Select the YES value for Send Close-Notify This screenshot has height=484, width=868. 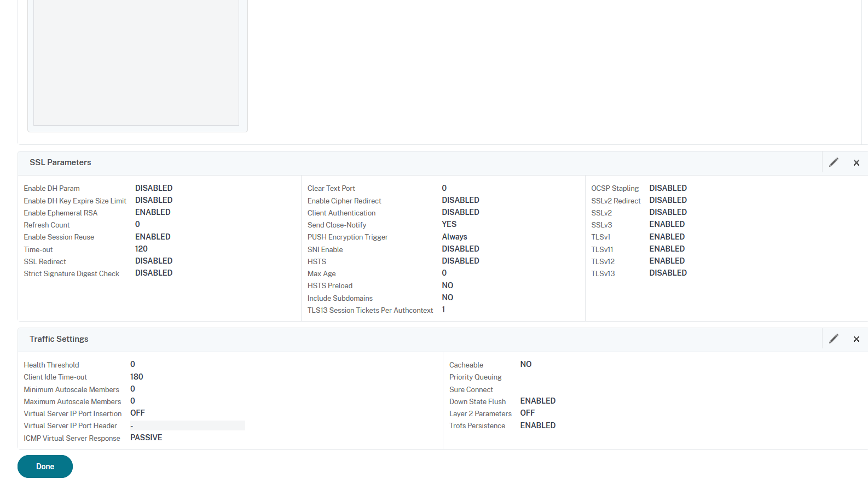[x=449, y=224]
